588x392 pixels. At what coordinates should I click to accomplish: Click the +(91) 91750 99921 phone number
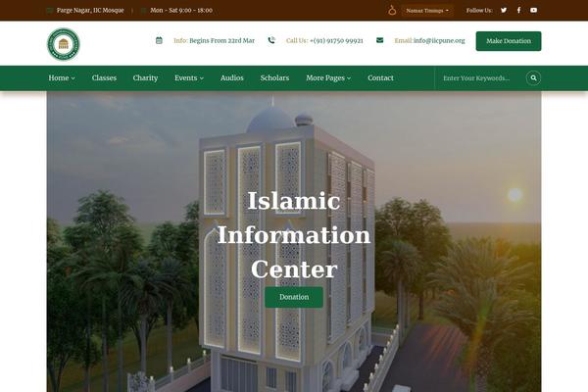click(336, 40)
